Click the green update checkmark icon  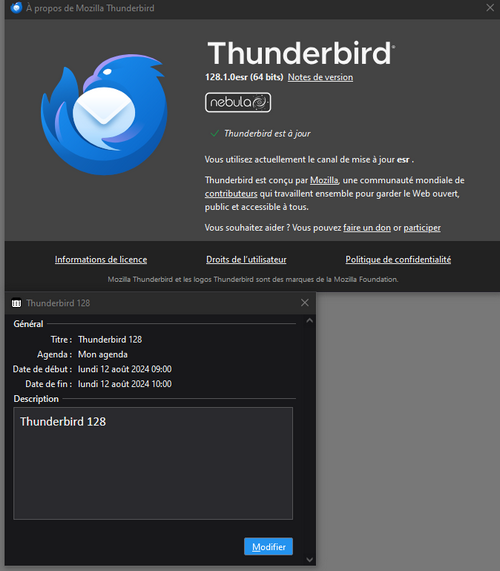214,134
